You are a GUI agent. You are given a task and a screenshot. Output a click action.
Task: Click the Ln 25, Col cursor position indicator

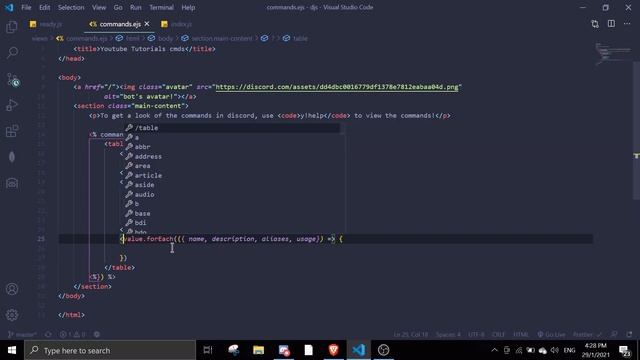click(x=411, y=334)
